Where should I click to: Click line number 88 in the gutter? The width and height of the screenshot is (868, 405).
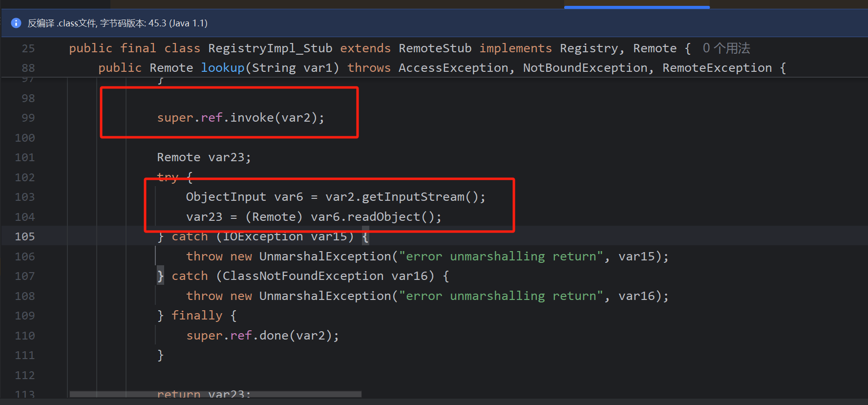click(28, 68)
